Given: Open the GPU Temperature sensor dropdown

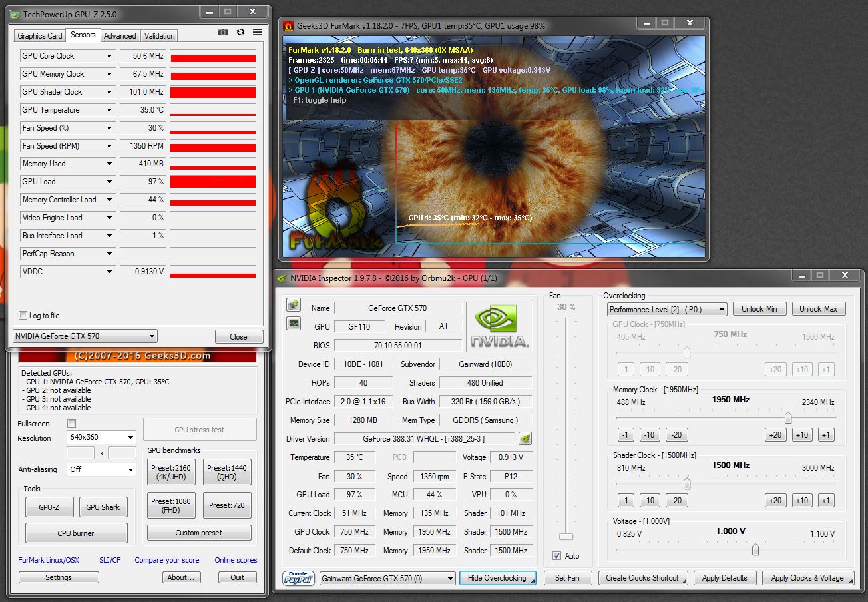Looking at the screenshot, I should 109,110.
